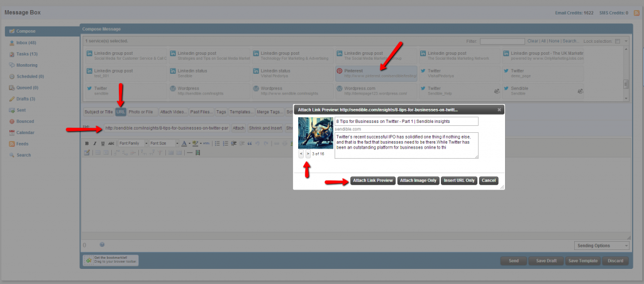
Task: Select the Wordpress.com demopage123 service tile
Action: (376, 91)
